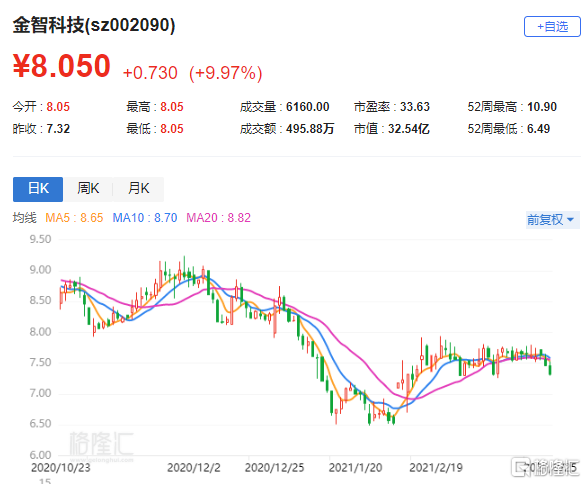This screenshot has height=484, width=586.
Task: Click the 8.50 price axis label
Action: (x=40, y=300)
